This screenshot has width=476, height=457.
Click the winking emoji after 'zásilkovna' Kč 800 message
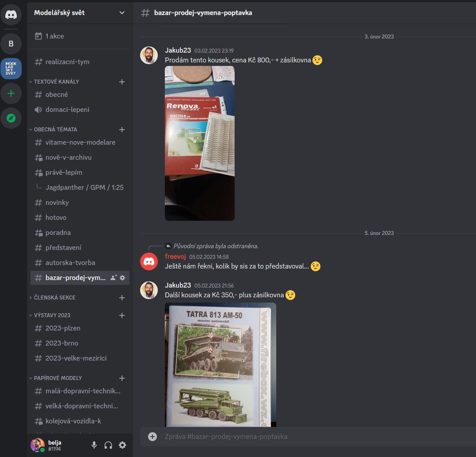pos(317,60)
